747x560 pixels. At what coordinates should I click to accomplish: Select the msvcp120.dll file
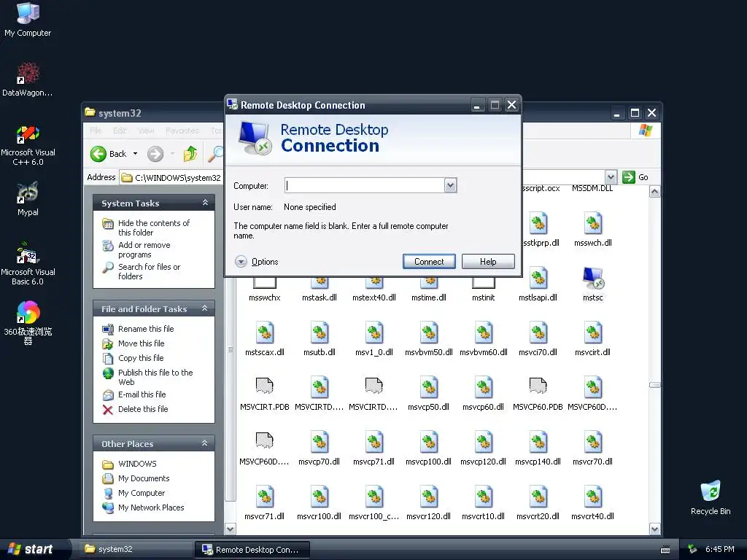click(484, 448)
